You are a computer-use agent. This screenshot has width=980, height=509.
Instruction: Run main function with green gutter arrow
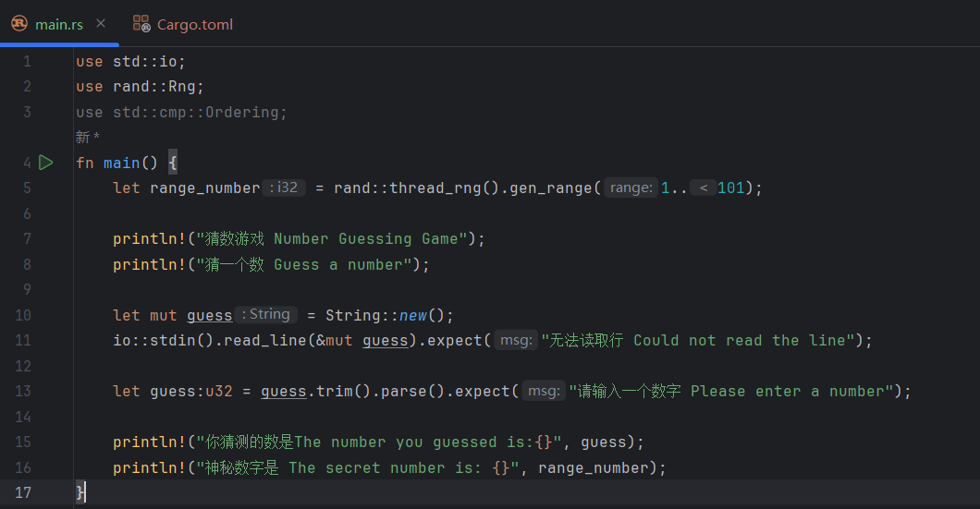click(x=45, y=163)
